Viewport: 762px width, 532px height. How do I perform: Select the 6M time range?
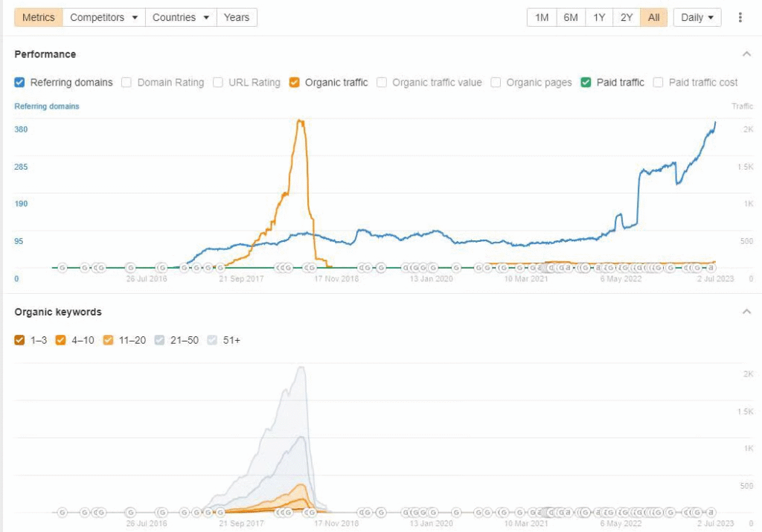(571, 17)
